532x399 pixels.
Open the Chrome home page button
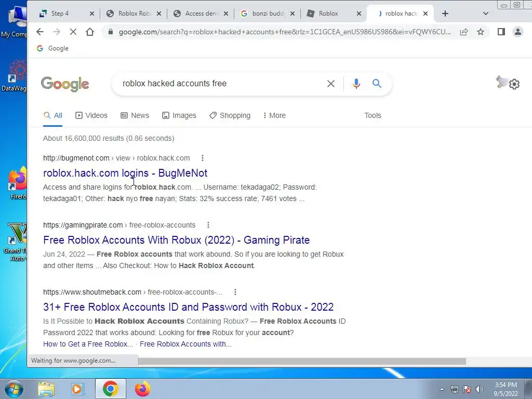pyautogui.click(x=89, y=32)
